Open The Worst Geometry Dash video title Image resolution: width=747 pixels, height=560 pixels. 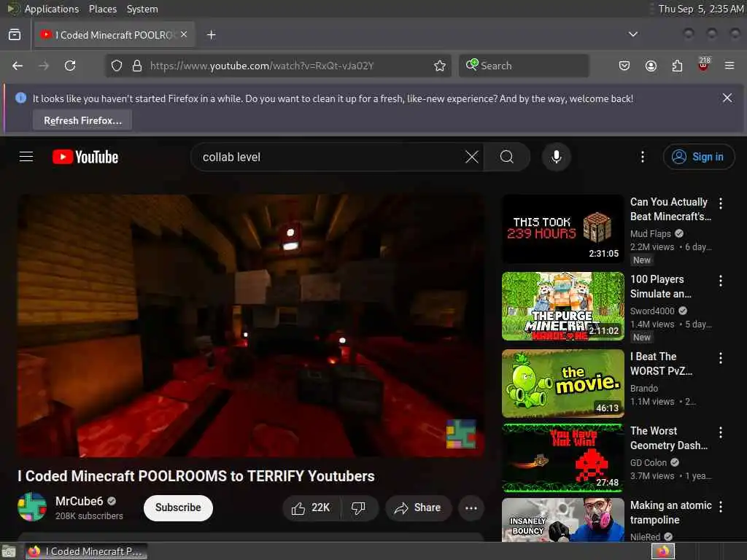coord(669,437)
